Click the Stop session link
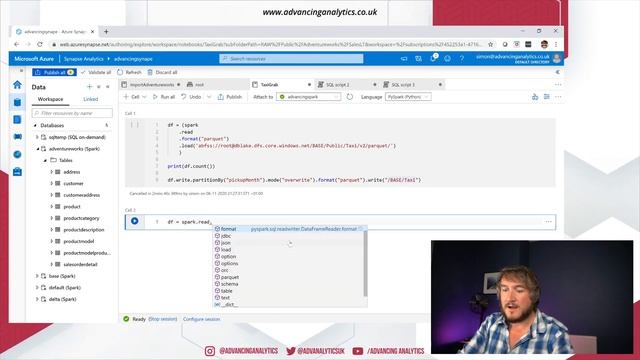The image size is (640, 360). coord(162,319)
